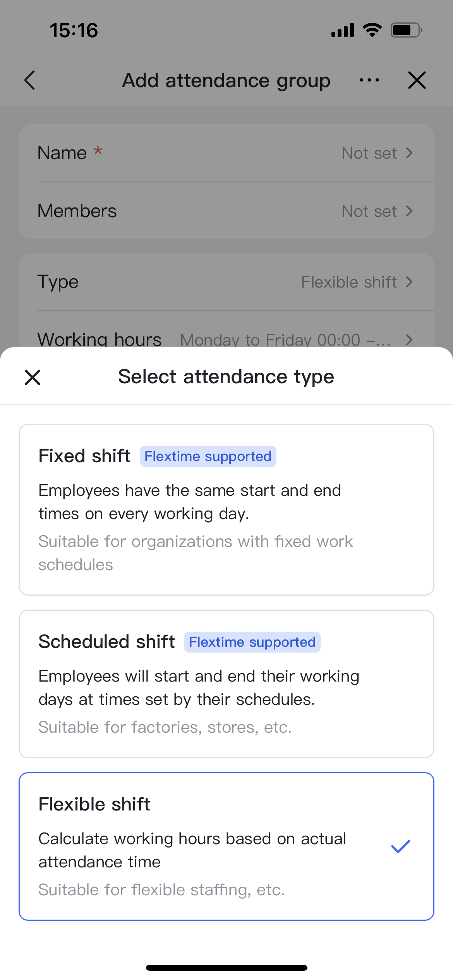Open the Name field chevron
This screenshot has width=453, height=980.
point(409,153)
